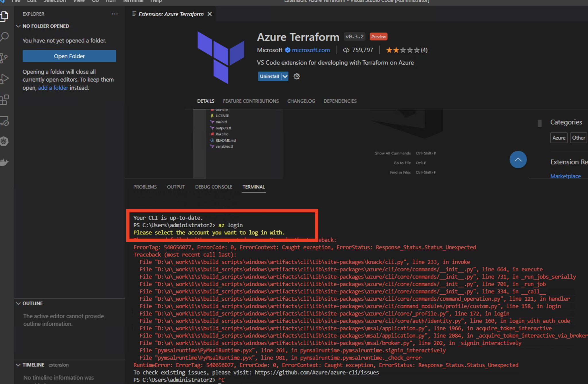Select the Source Control icon
The width and height of the screenshot is (588, 384).
[x=5, y=57]
